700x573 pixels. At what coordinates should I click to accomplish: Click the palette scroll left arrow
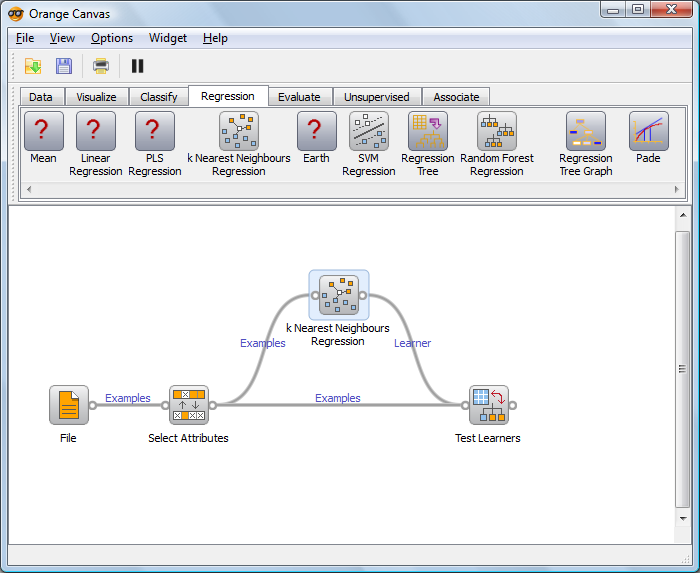(29, 189)
